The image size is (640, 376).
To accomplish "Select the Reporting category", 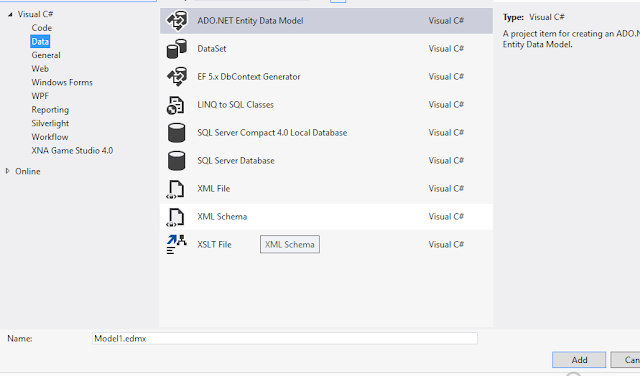I will pyautogui.click(x=50, y=110).
